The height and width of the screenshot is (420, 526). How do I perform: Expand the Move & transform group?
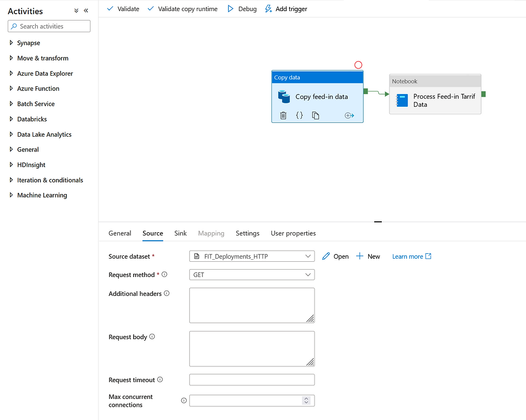(x=11, y=58)
